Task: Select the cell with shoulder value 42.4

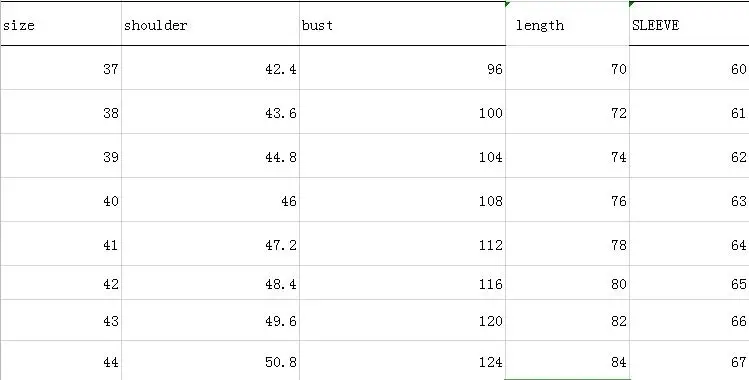Action: coord(210,68)
